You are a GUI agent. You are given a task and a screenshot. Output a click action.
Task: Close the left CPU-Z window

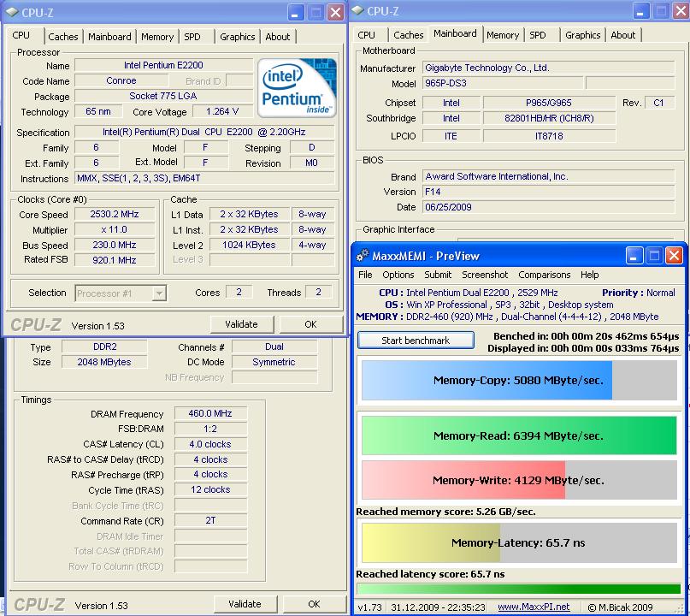(x=335, y=13)
